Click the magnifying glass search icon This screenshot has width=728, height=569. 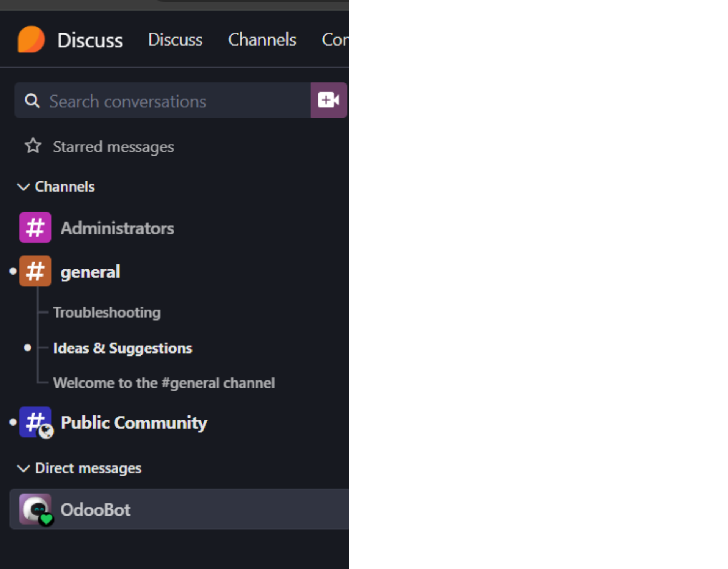[x=32, y=101]
